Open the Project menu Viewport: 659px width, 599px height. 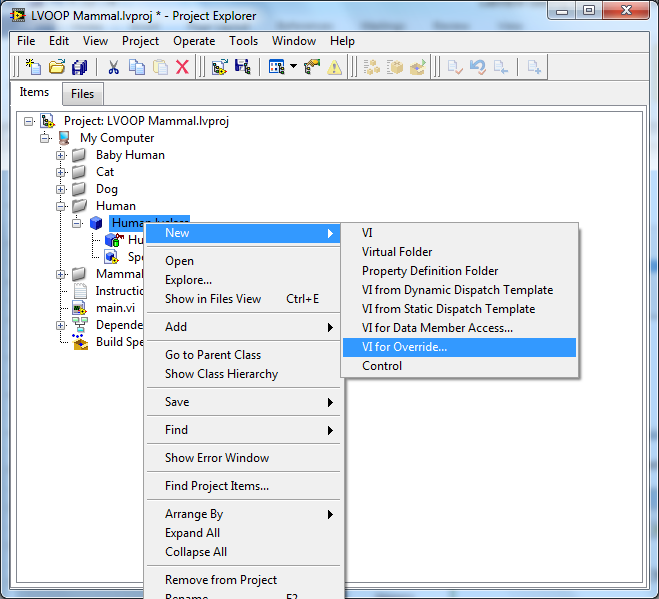click(140, 41)
